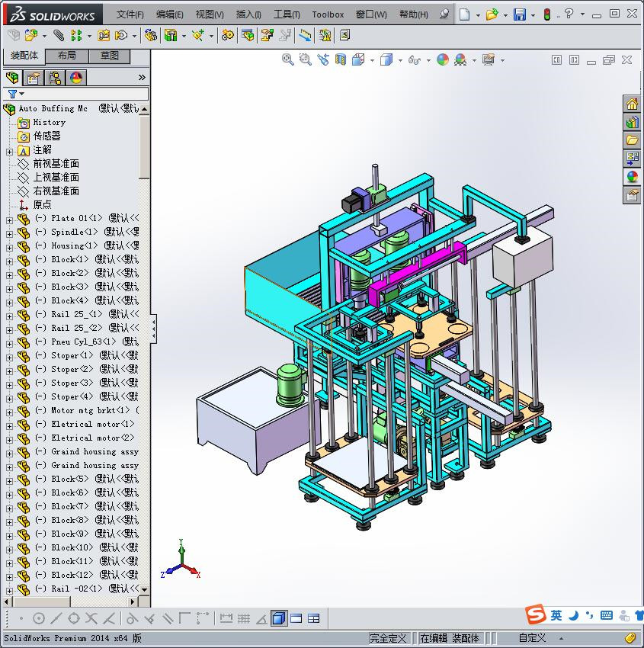644x648 pixels.
Task: Toggle Sogou English/Chinese input mode
Action: tap(556, 615)
